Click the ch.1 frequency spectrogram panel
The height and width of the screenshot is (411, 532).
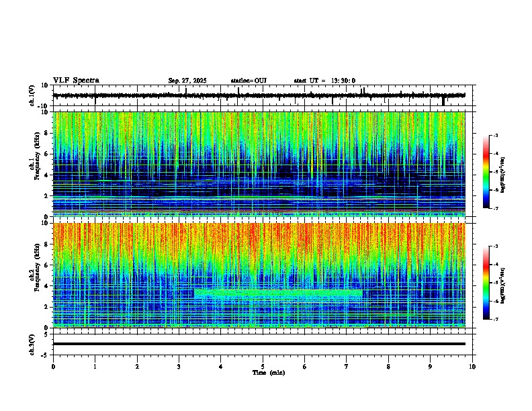click(259, 164)
